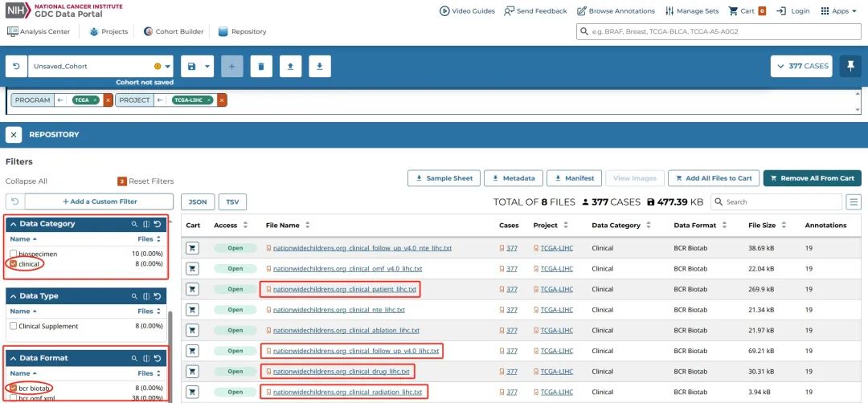Image resolution: width=868 pixels, height=403 pixels.
Task: Open nationwidechildrens.org_clinical_drug_lihc.txt link
Action: (x=341, y=372)
